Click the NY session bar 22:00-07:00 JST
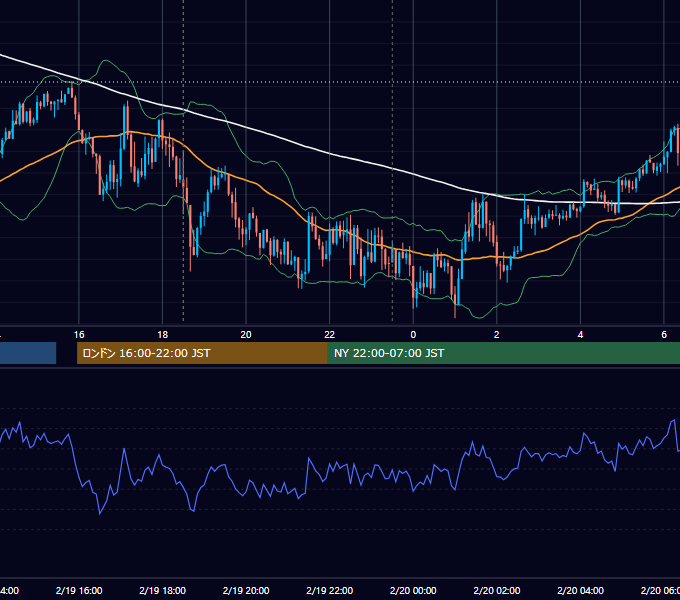The width and height of the screenshot is (680, 600). tap(503, 353)
